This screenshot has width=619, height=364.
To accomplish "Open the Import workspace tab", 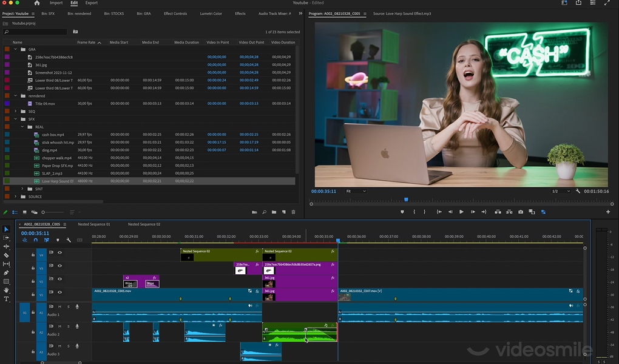I will 56,3.
